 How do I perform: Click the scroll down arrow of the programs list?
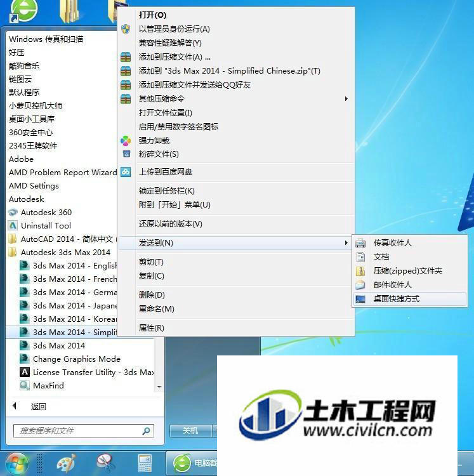pos(159,387)
